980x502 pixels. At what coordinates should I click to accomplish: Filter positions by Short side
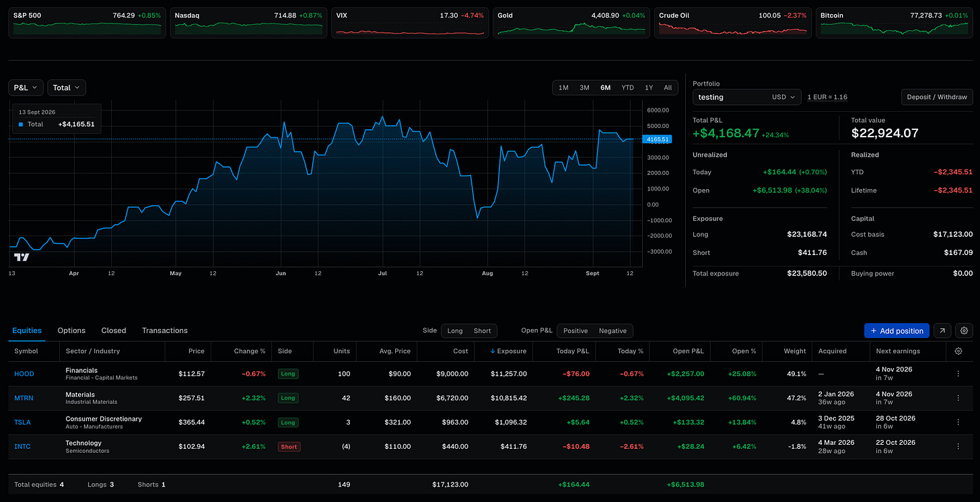pyautogui.click(x=482, y=330)
